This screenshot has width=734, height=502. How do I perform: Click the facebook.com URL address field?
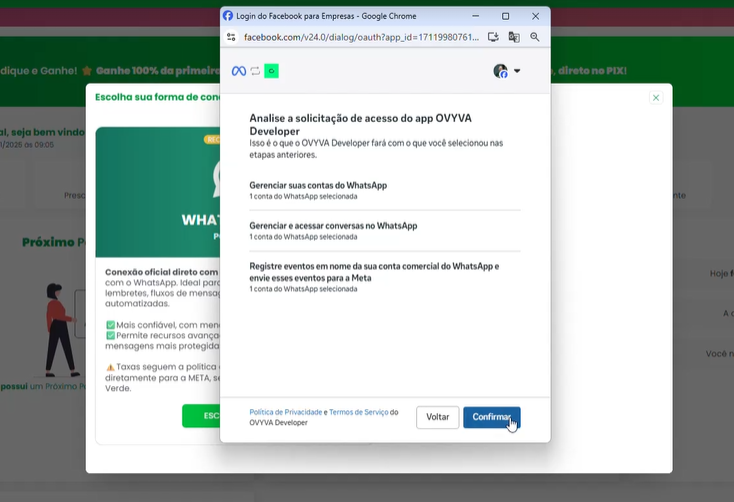tap(360, 37)
